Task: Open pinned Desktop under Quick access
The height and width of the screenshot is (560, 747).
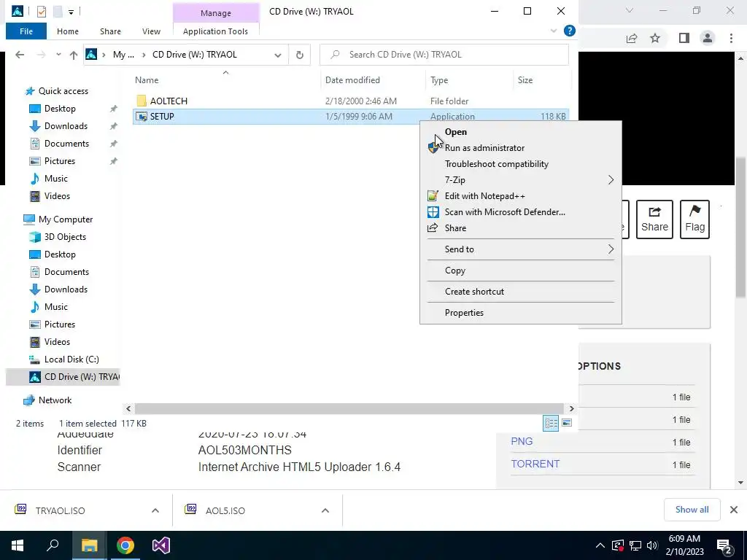Action: point(60,109)
